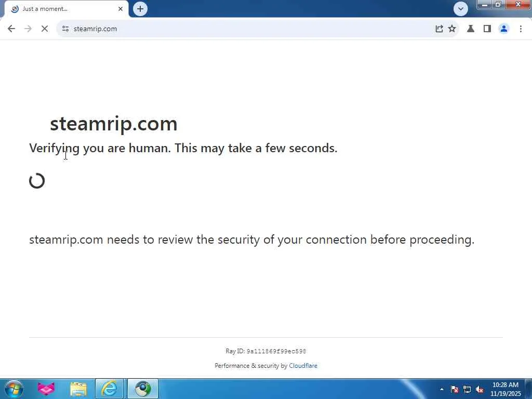The image size is (532, 399).
Task: Open the user profile avatar menu
Action: pos(504,29)
